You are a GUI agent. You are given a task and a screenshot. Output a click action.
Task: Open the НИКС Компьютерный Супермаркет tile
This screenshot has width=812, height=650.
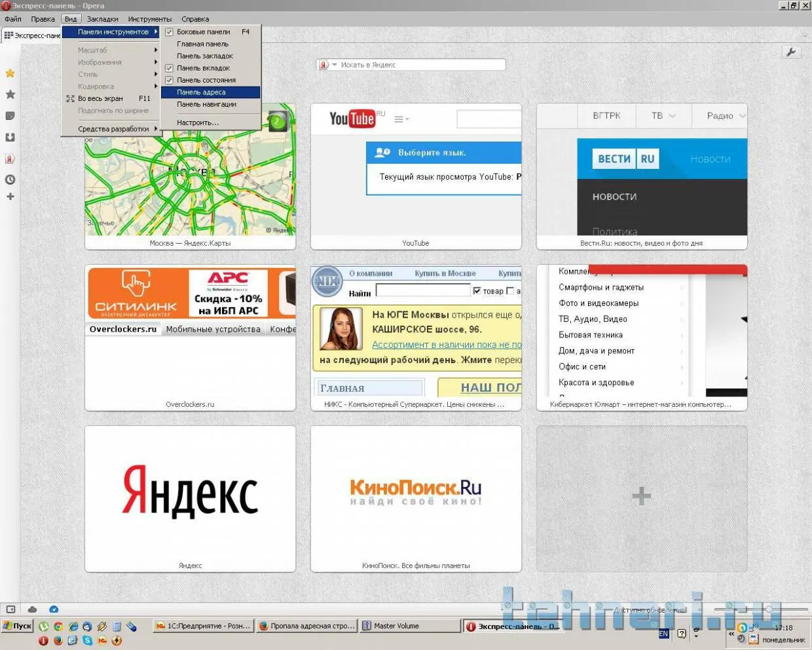pyautogui.click(x=416, y=337)
